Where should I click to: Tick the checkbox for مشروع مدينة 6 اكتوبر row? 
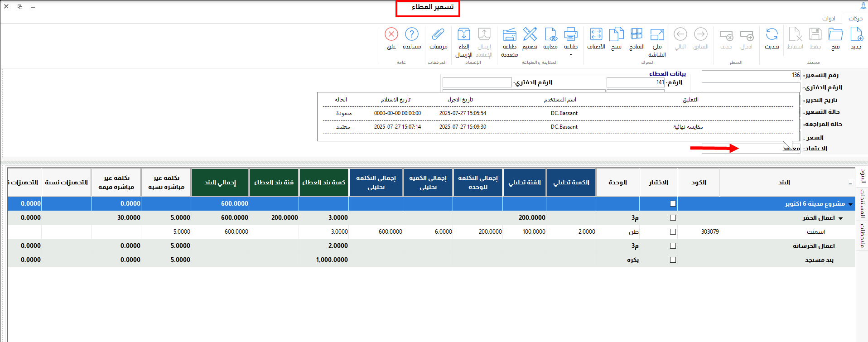pos(673,204)
